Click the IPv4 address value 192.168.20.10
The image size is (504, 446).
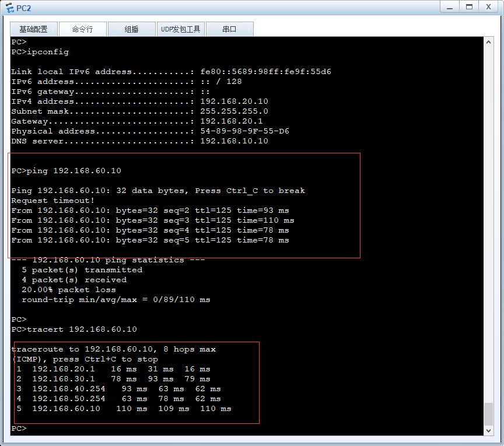(234, 101)
